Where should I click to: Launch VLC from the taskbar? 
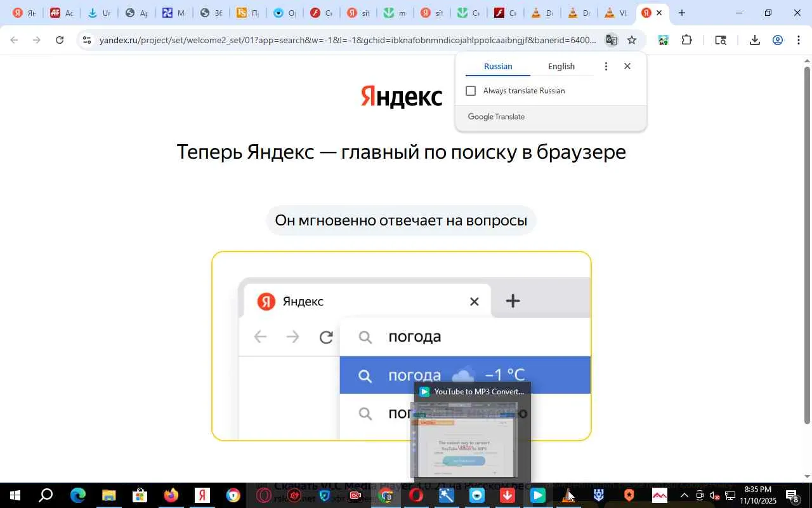click(568, 496)
